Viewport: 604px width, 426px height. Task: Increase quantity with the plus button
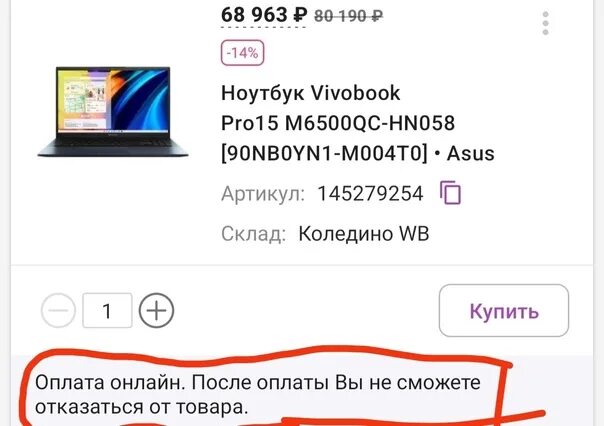coord(156,310)
